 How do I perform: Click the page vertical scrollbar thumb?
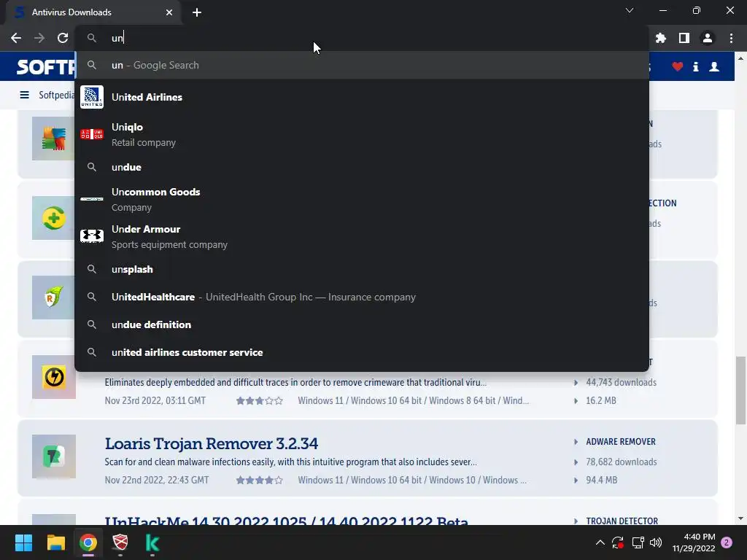pos(740,390)
